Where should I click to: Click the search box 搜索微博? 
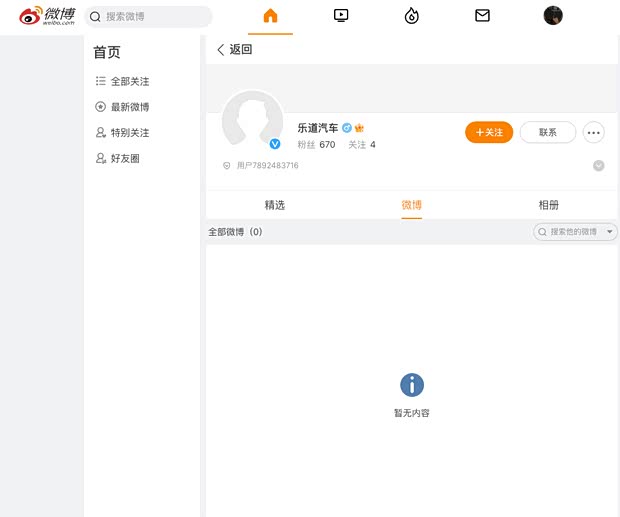(x=148, y=17)
